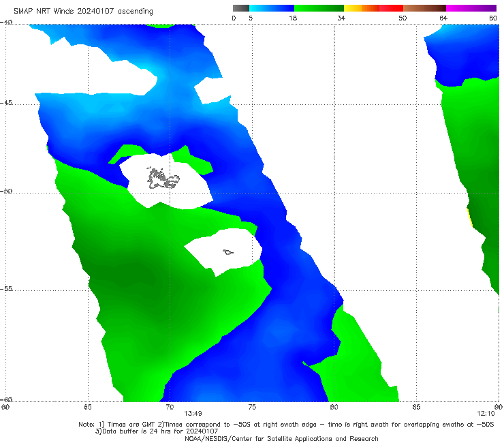Click the color bar label "50"
This screenshot has height=443, width=504.
point(403,18)
